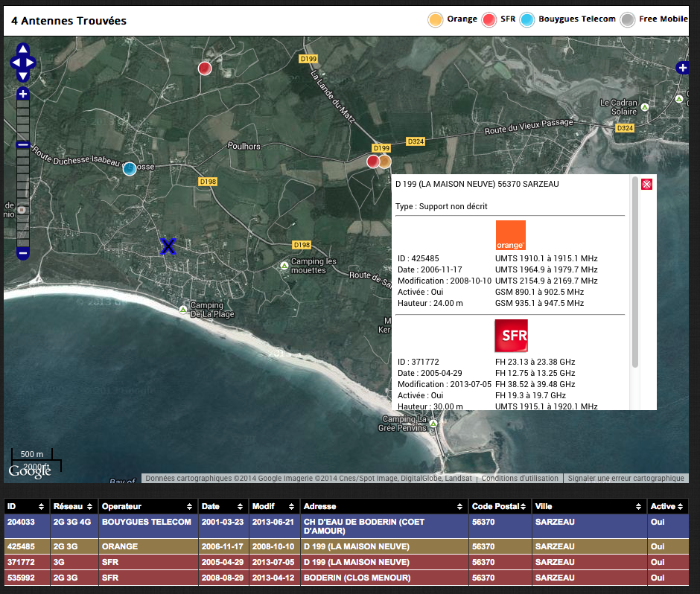The width and height of the screenshot is (700, 594).
Task: Toggle SFR operator in legend
Action: [x=489, y=20]
